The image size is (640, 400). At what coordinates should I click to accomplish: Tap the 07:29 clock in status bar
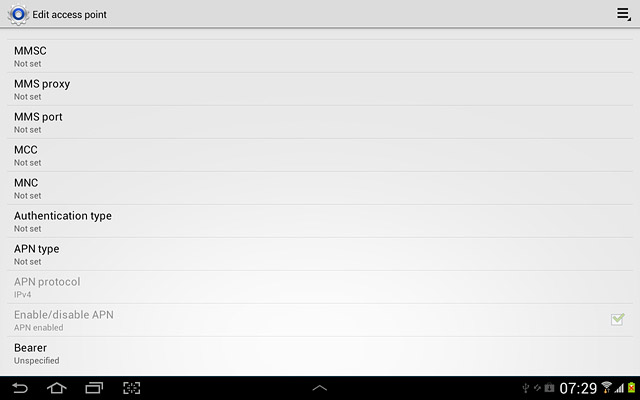pos(578,388)
